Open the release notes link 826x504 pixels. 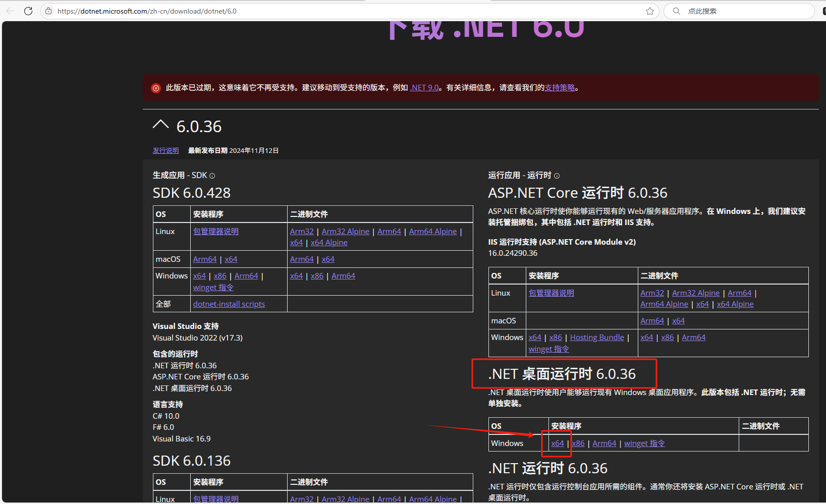click(166, 151)
